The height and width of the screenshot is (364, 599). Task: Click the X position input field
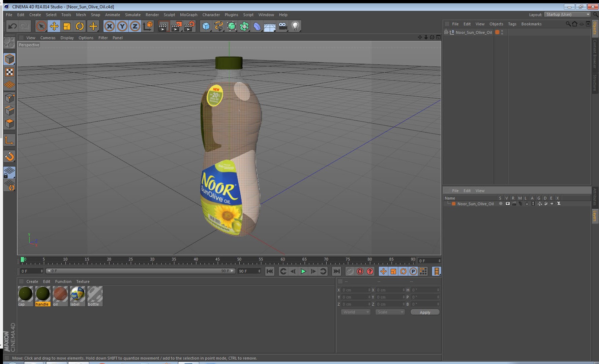[356, 290]
